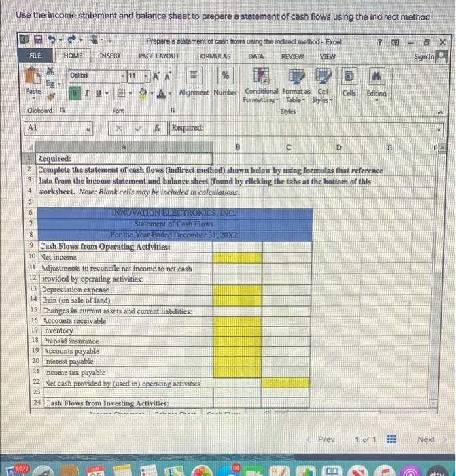Click the Borders icon
456x476 pixels.
pyautogui.click(x=121, y=93)
